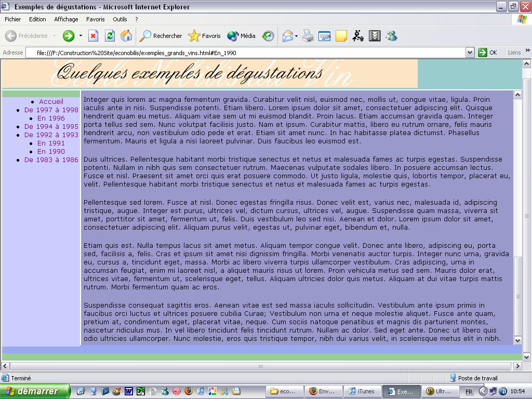Open the address bar dropdown list
The width and height of the screenshot is (532, 399).
470,52
